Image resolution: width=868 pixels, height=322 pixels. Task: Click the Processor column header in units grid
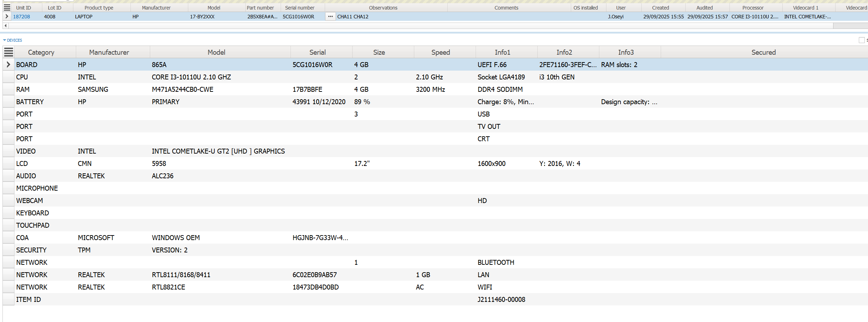pos(753,7)
